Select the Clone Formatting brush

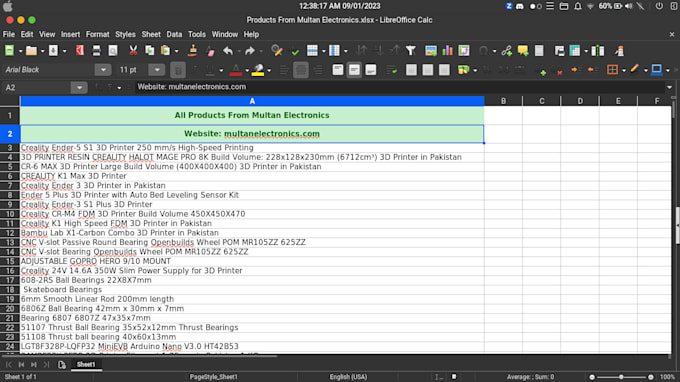(193, 51)
